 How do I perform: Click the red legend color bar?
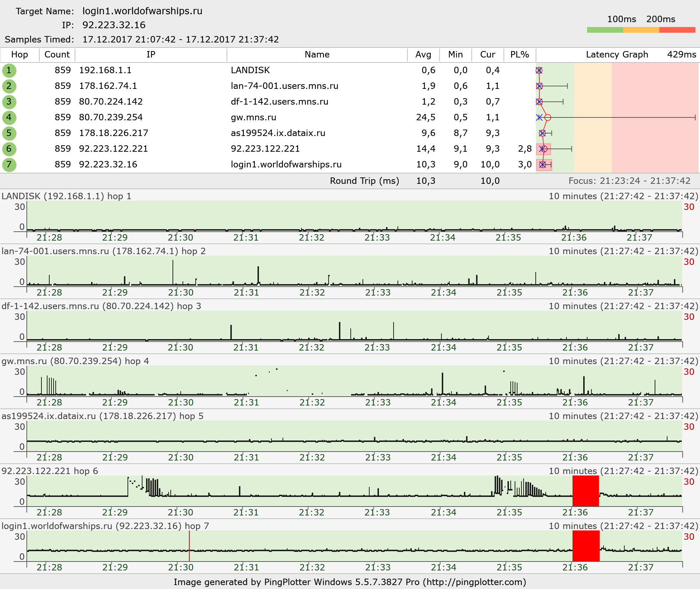click(677, 30)
